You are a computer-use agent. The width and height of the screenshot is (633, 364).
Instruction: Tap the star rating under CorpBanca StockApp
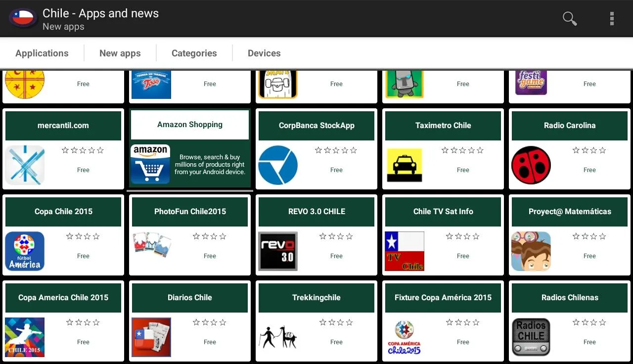click(x=336, y=150)
